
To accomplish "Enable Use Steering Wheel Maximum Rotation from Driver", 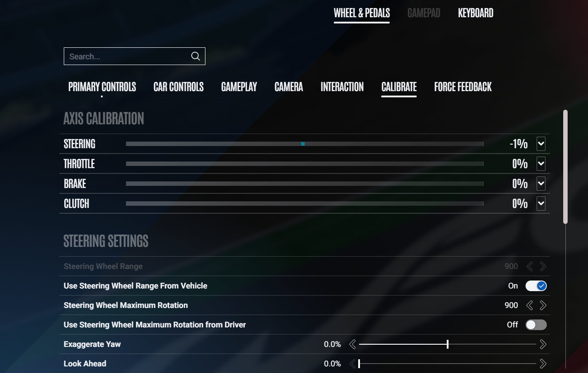I will pyautogui.click(x=536, y=325).
